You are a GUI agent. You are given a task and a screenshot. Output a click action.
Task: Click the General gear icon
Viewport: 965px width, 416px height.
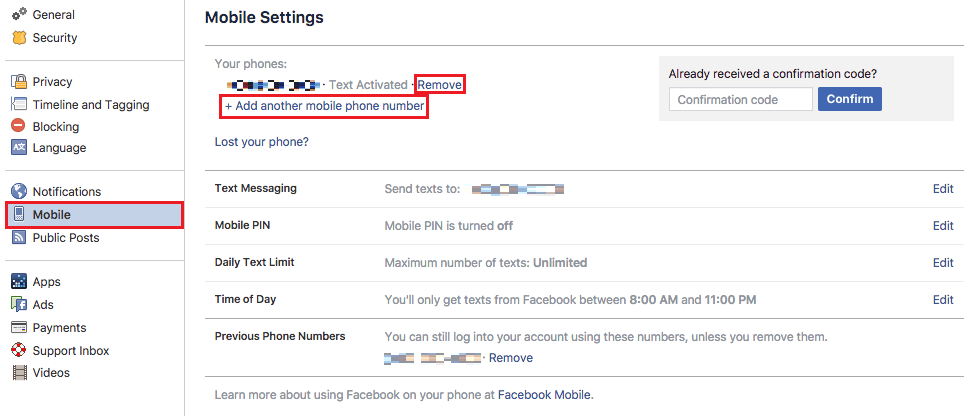(x=18, y=15)
